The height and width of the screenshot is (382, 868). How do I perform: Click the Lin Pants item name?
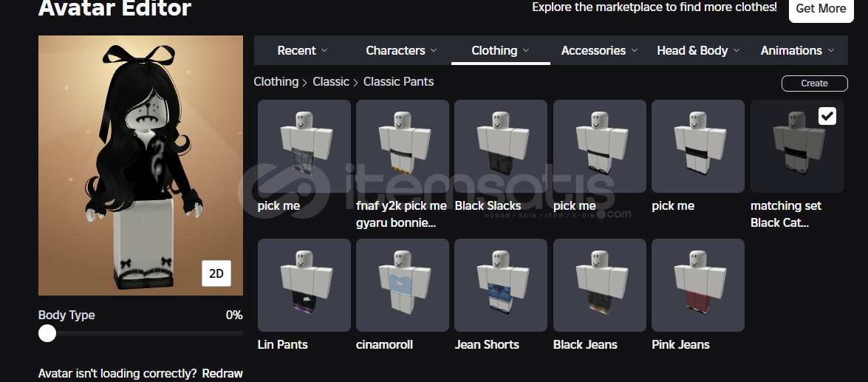coord(282,344)
